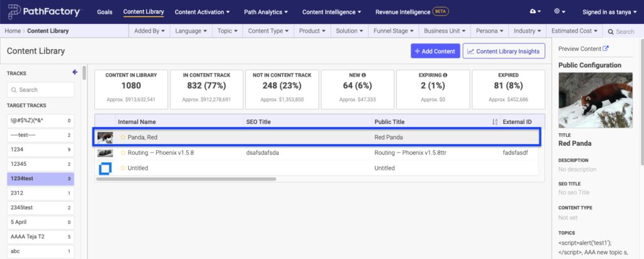This screenshot has width=644, height=259.
Task: Select the Content In Library 1080 card
Action: [131, 89]
